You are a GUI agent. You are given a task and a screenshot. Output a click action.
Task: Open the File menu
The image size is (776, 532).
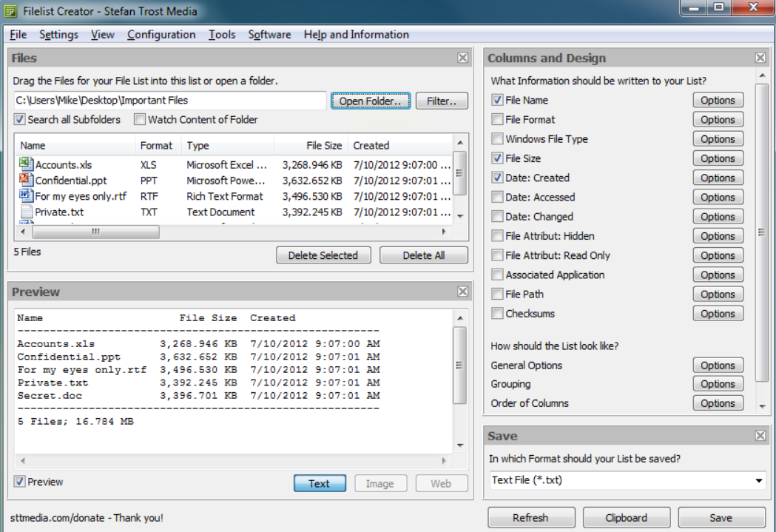18,34
